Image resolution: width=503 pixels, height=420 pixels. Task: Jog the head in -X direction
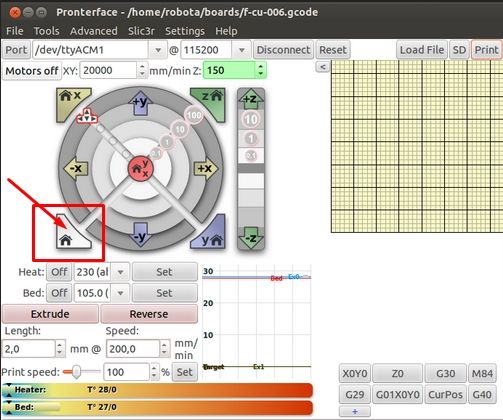[x=76, y=168]
